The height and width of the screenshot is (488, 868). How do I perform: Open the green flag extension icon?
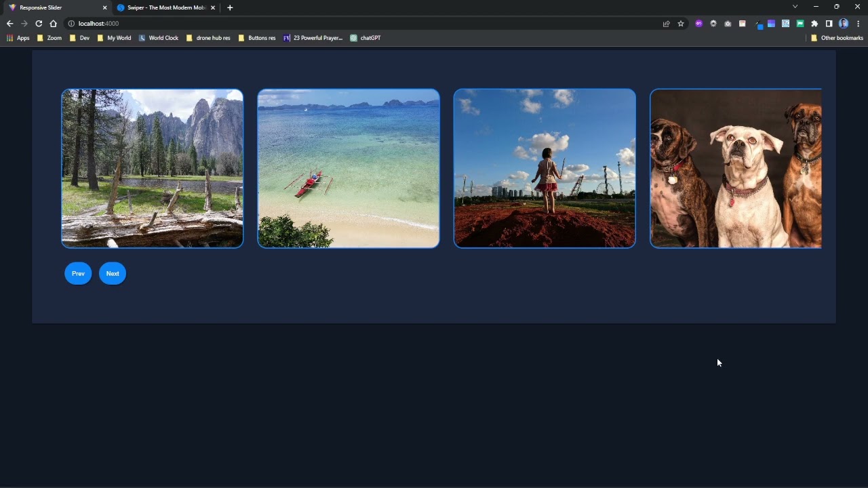tap(800, 24)
